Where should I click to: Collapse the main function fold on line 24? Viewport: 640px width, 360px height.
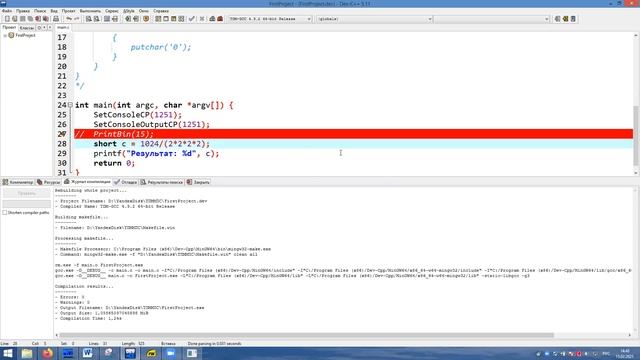pos(70,105)
